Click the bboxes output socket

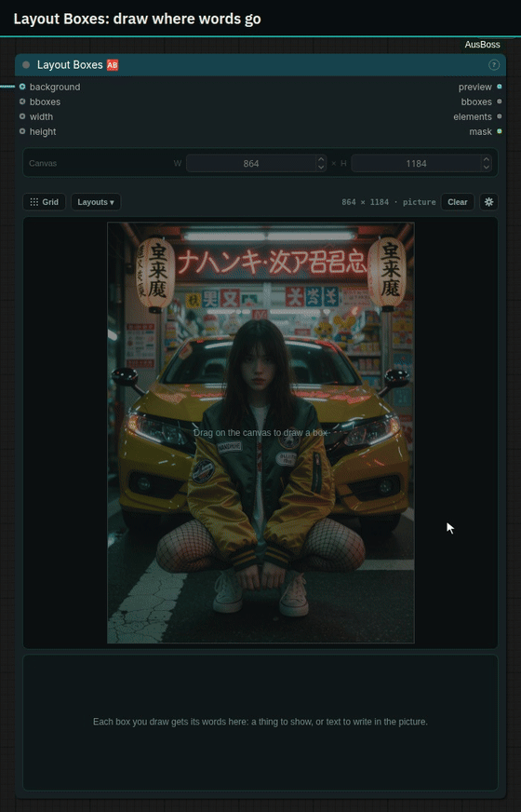pos(500,101)
